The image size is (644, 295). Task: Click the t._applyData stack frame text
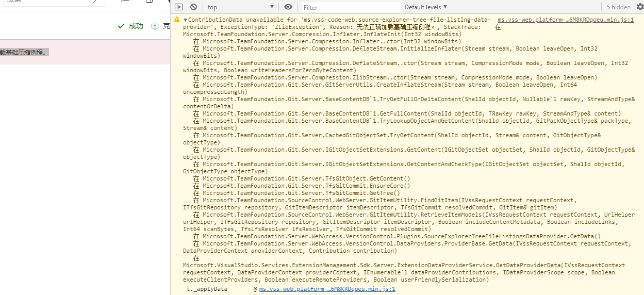(207, 289)
